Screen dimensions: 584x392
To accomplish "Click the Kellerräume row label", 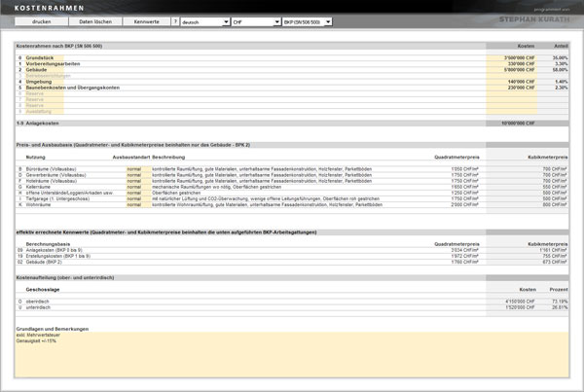I will tap(38, 187).
